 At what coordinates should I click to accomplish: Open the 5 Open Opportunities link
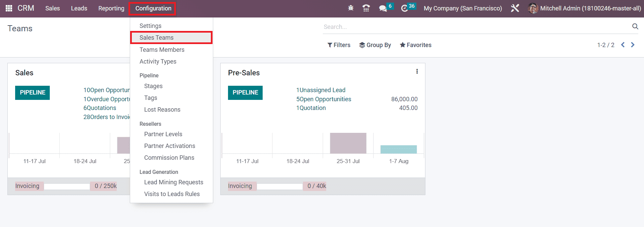coord(324,99)
